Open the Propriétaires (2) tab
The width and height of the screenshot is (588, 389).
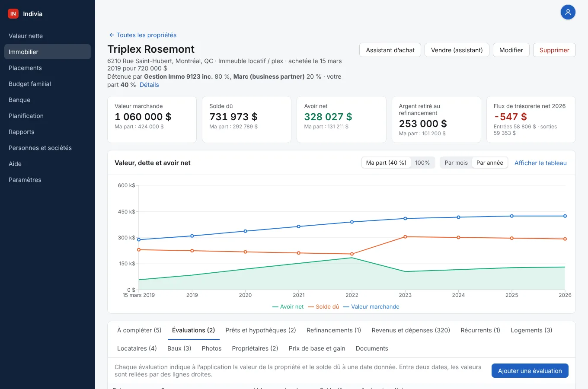click(255, 348)
